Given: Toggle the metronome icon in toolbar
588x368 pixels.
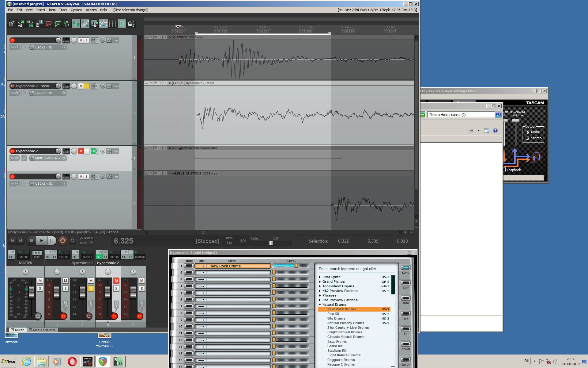Looking at the screenshot, I should point(66,24).
